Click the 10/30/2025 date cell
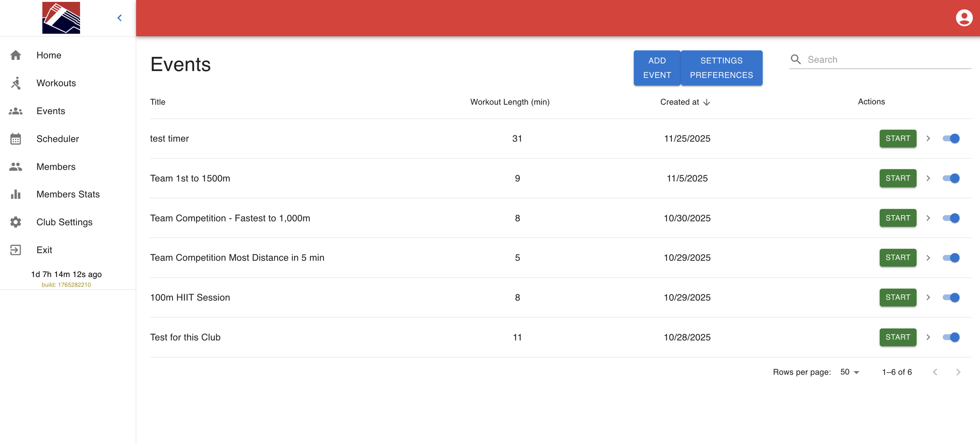Image resolution: width=980 pixels, height=444 pixels. (x=687, y=218)
